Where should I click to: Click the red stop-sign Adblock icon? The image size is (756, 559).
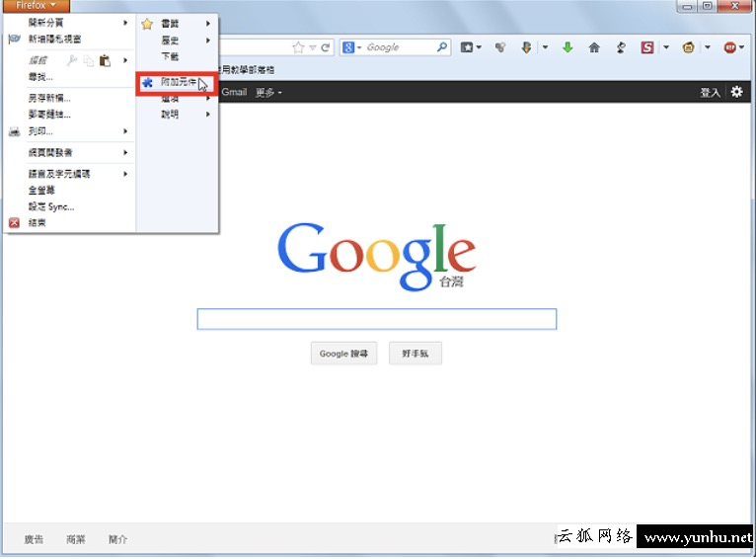coord(730,47)
